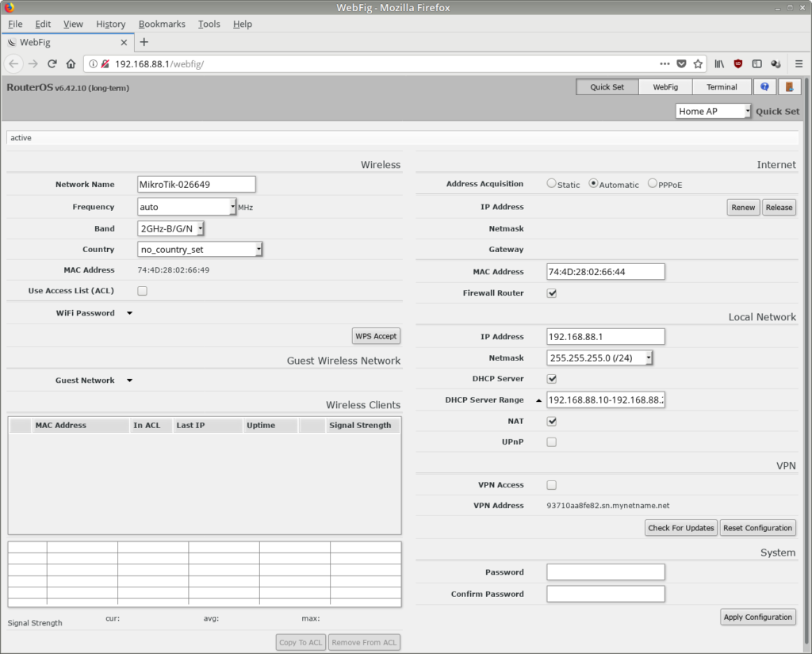Enable the UPnP checkbox
This screenshot has width=812, height=654.
[552, 442]
